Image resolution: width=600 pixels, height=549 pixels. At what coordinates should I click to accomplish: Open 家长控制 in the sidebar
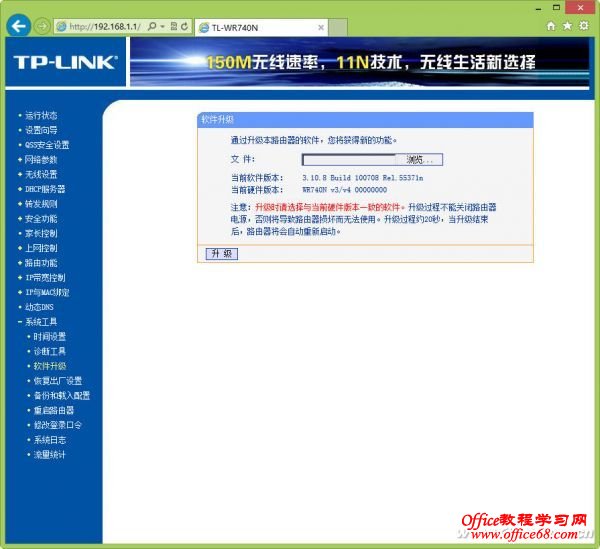(41, 233)
